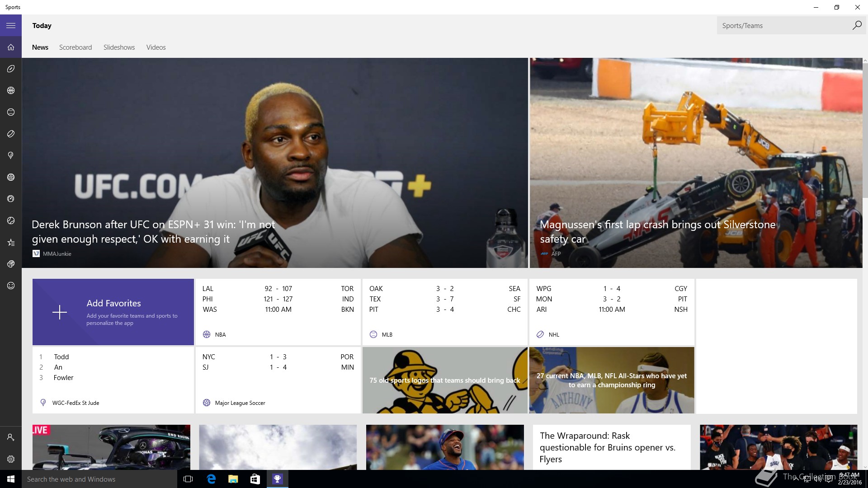Open the hockey puck section in sidebar
Screen dimensions: 868x488
coord(11,134)
